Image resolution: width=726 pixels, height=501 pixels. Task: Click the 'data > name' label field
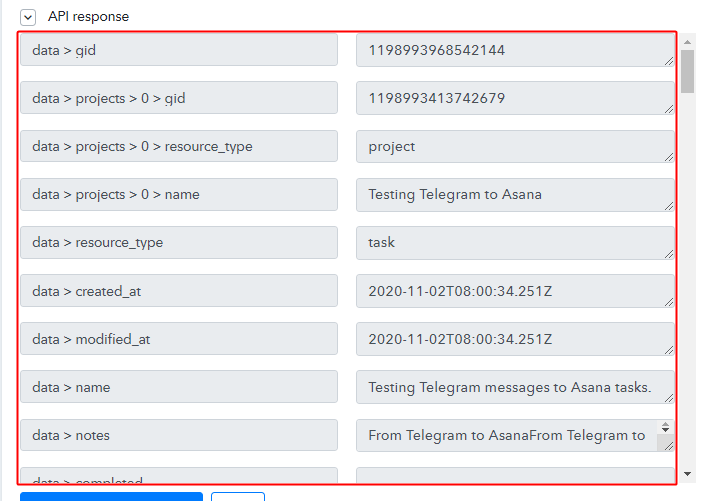pos(179,387)
